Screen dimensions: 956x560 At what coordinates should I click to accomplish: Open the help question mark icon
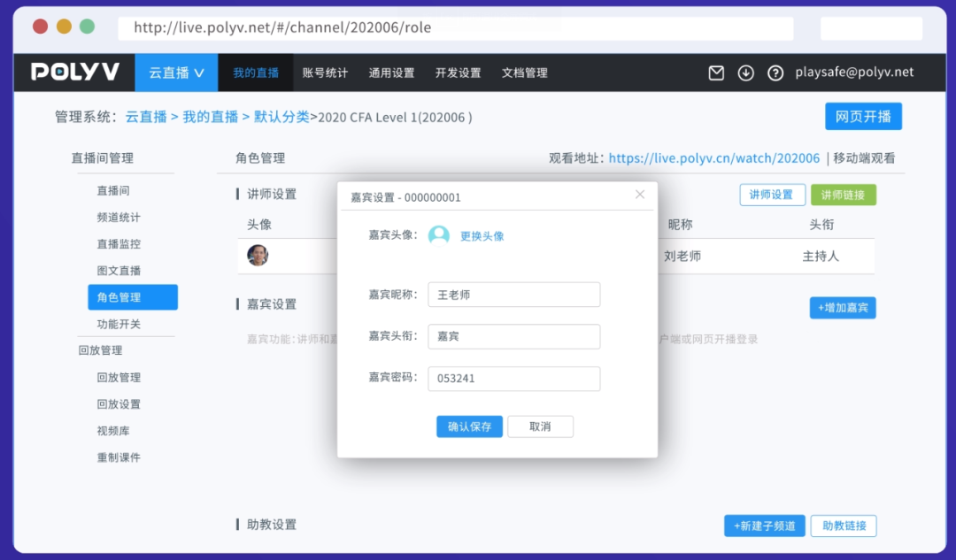(x=775, y=73)
